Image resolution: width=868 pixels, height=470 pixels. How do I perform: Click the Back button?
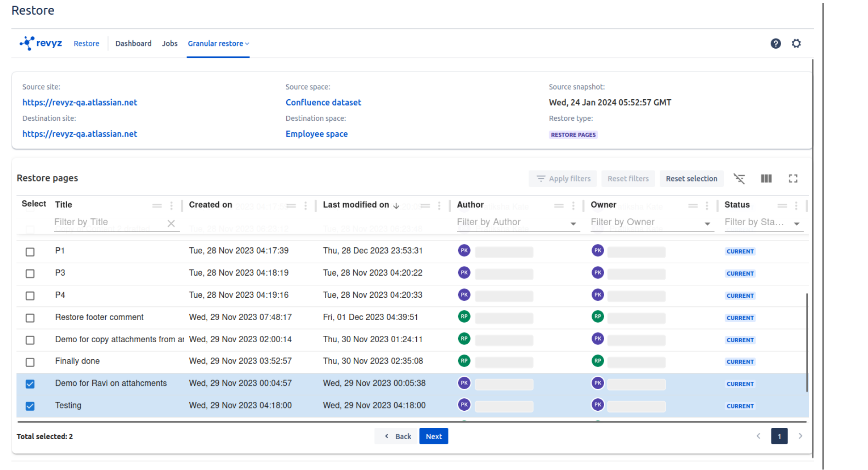[397, 436]
